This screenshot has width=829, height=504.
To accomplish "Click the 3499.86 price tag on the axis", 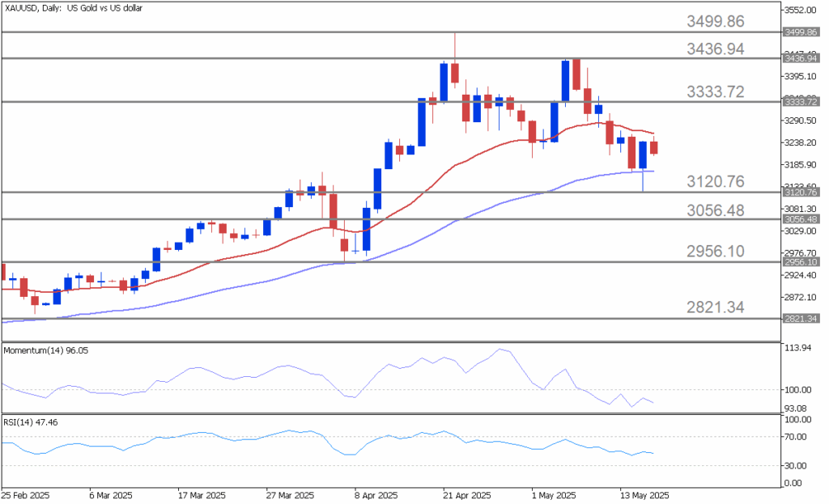I will pyautogui.click(x=801, y=32).
